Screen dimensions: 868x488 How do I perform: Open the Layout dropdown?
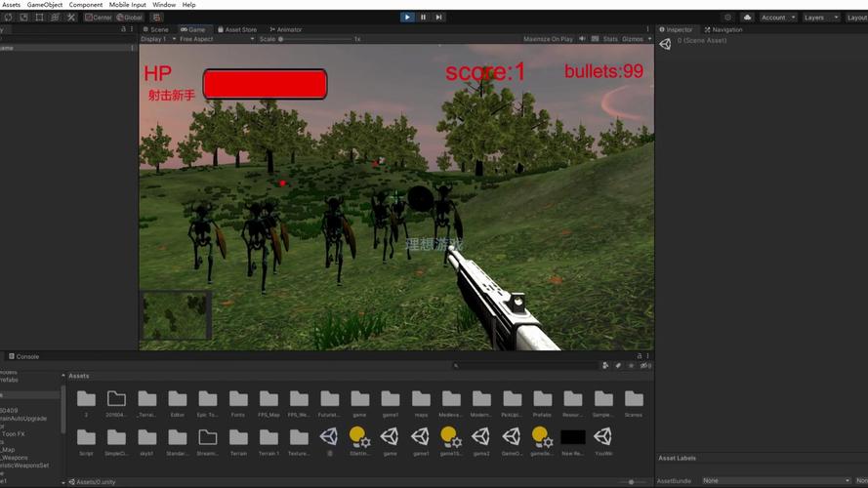(x=856, y=18)
